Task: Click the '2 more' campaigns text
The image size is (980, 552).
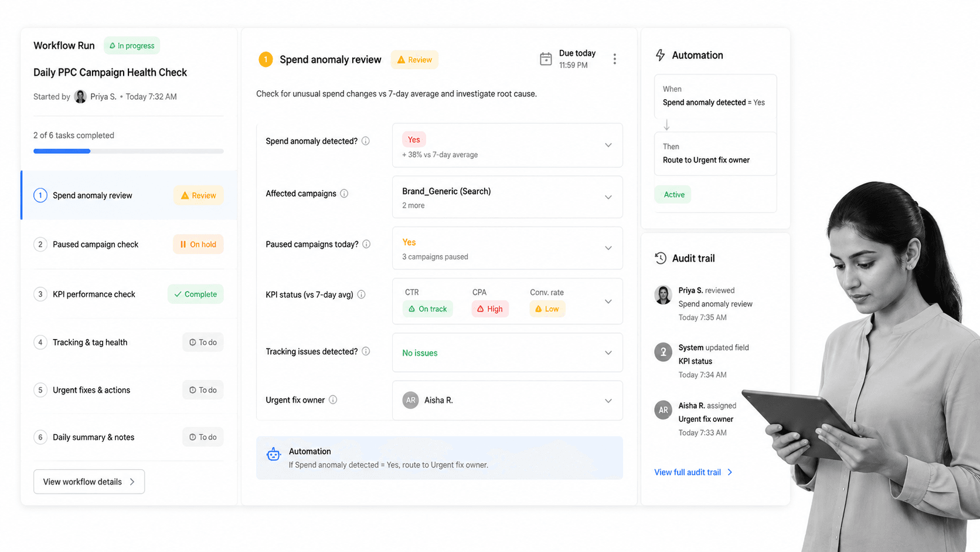Action: pyautogui.click(x=413, y=206)
